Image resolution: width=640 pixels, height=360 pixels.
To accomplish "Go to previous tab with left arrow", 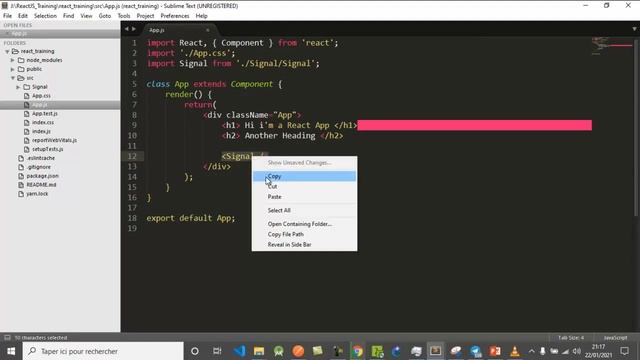I will (127, 29).
